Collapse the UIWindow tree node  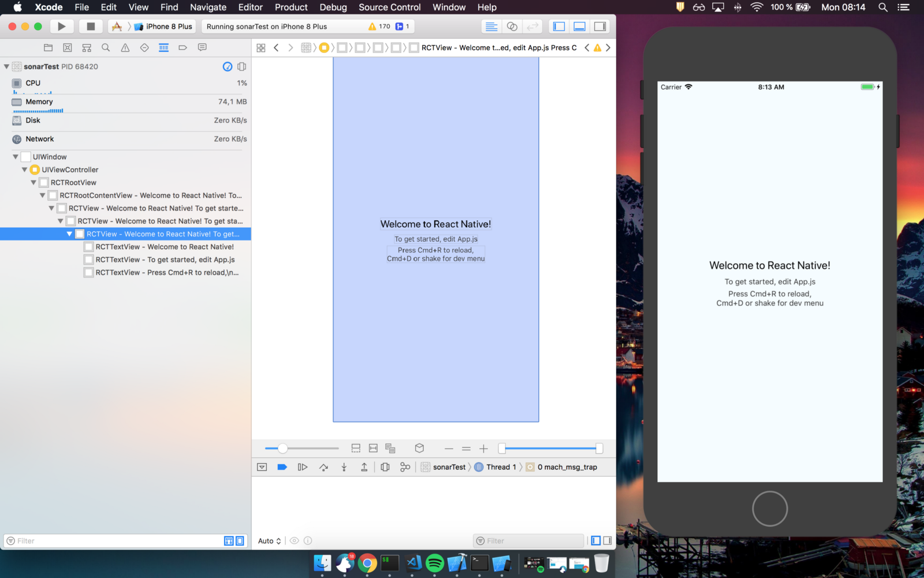(x=16, y=157)
